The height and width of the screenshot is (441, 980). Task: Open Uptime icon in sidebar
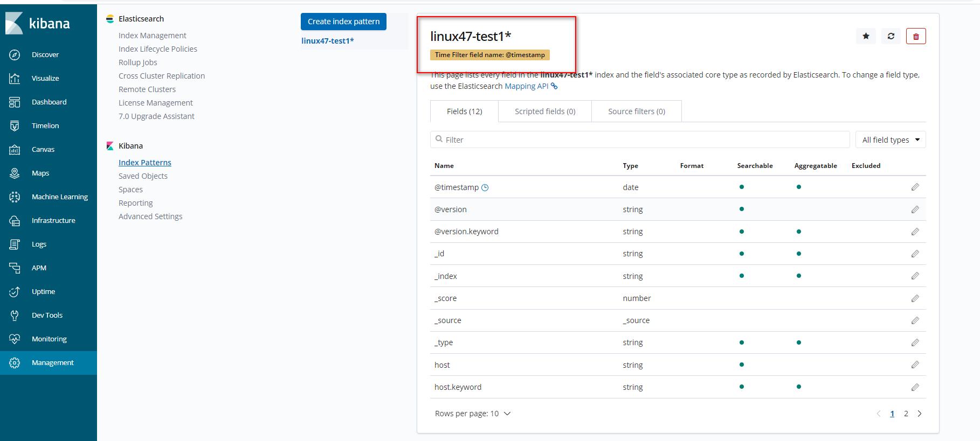[15, 292]
